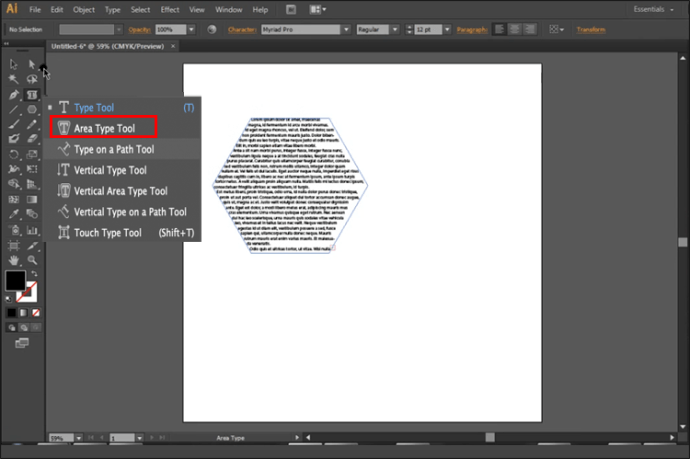Pick the Vertical Type Tool
This screenshot has height=459, width=690.
pos(109,170)
